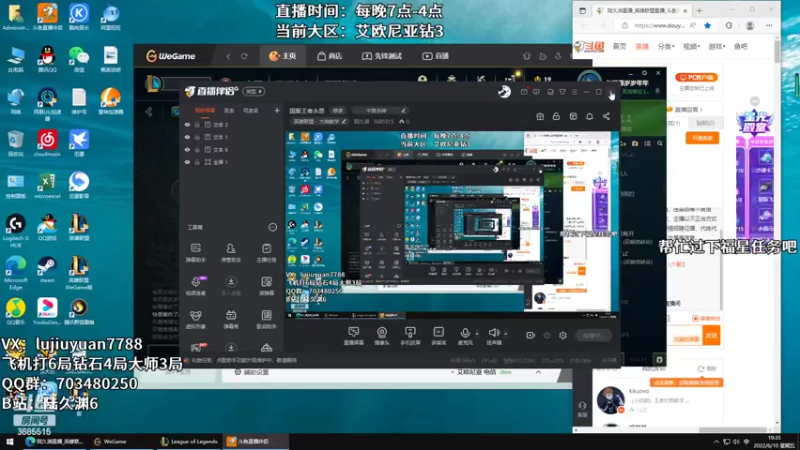800x450 pixels.
Task: Click the 修改 button beside room name
Action: coord(338,110)
